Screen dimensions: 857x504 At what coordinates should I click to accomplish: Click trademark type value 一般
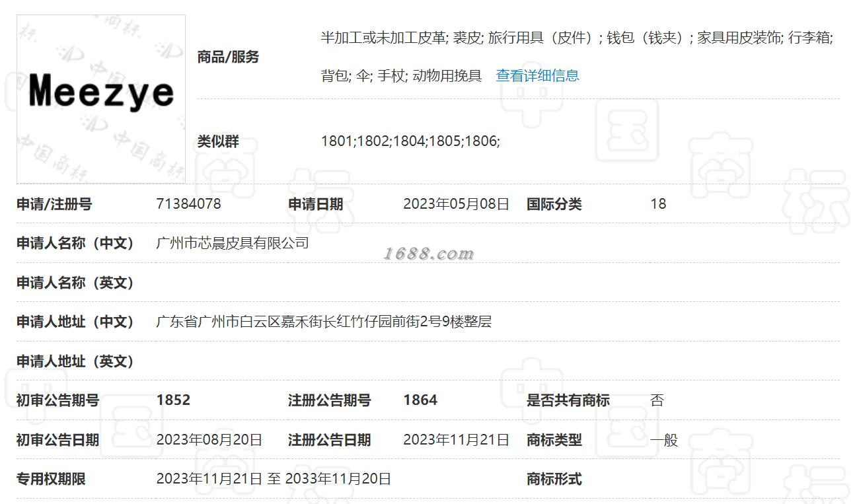point(664,440)
